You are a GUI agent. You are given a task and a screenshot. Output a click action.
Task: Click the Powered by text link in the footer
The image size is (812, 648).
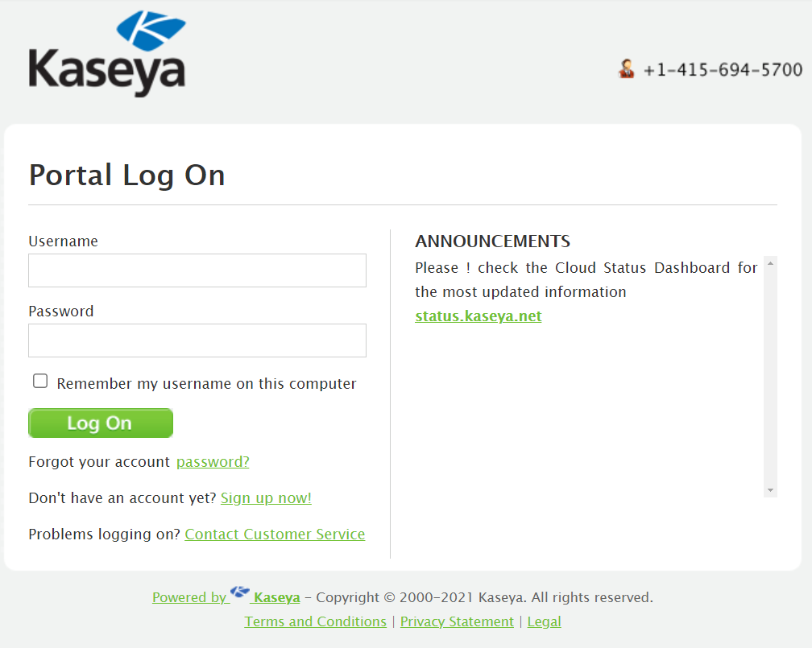click(189, 598)
